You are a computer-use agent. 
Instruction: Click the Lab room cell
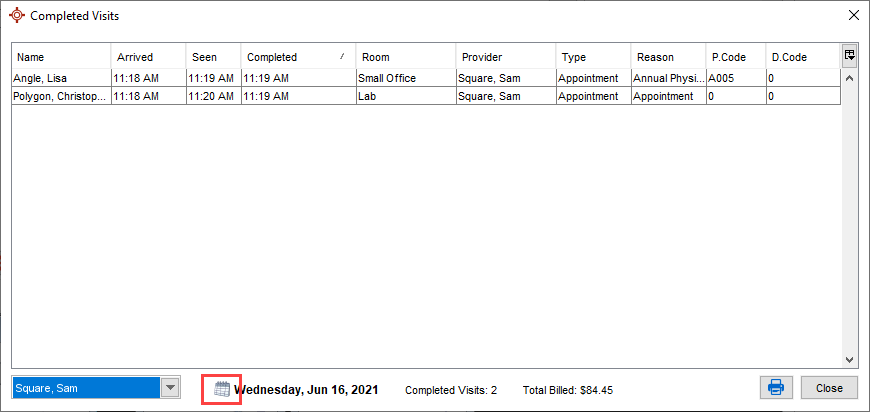pos(406,96)
